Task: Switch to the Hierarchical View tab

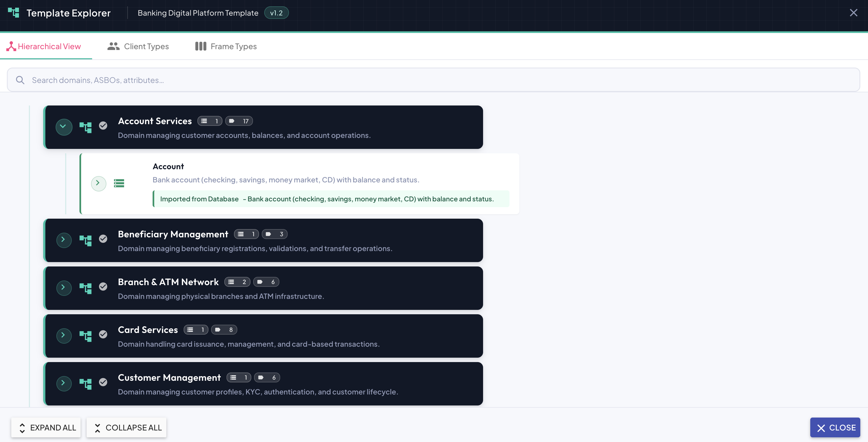Action: 46,46
